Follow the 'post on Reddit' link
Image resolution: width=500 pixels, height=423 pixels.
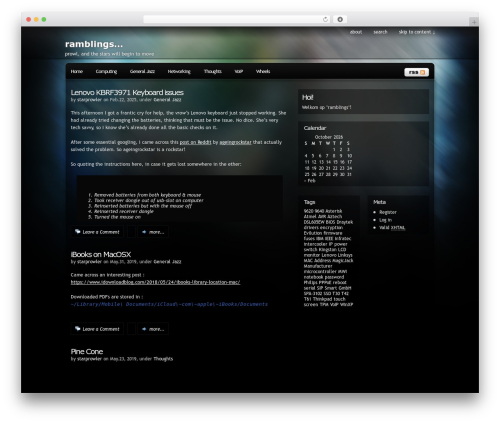[195, 142]
